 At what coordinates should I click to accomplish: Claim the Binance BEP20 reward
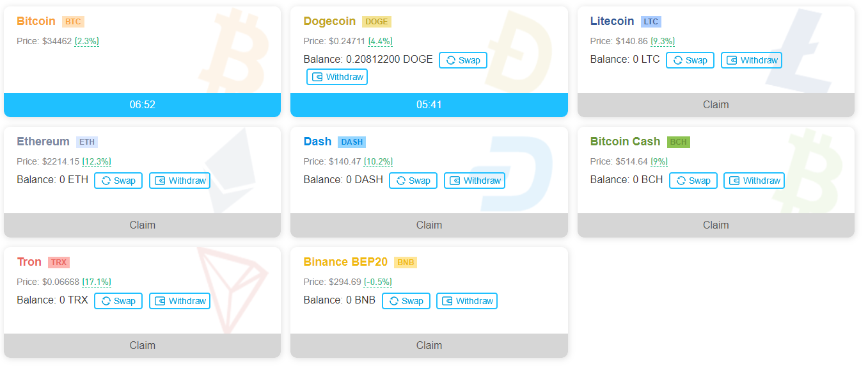(429, 345)
